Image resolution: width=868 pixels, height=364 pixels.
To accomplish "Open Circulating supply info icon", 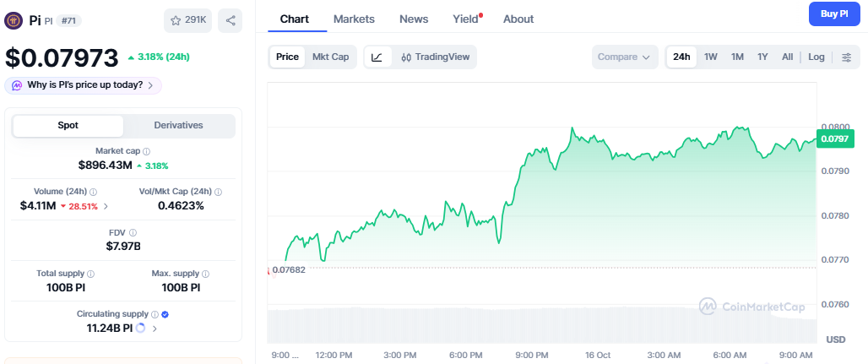I will click(x=155, y=314).
